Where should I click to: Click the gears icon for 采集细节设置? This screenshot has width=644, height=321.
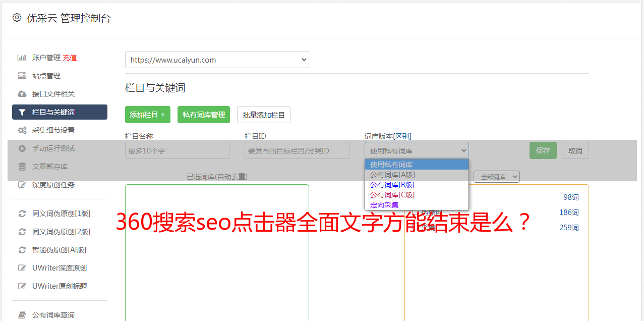[22, 130]
